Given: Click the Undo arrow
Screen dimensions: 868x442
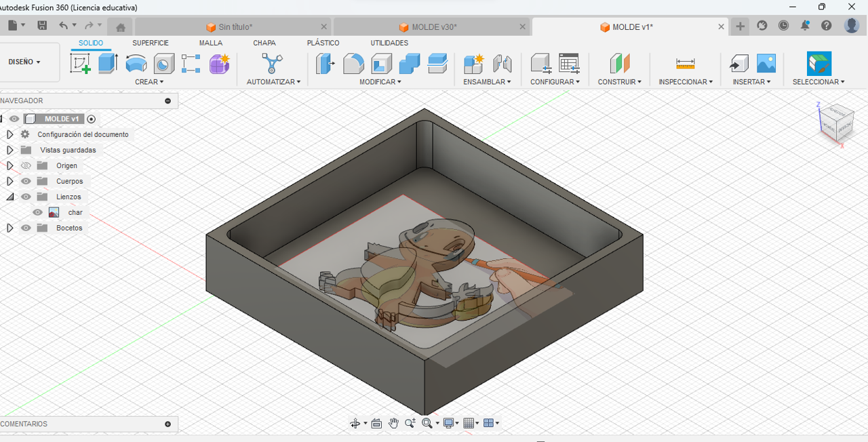Looking at the screenshot, I should (63, 26).
